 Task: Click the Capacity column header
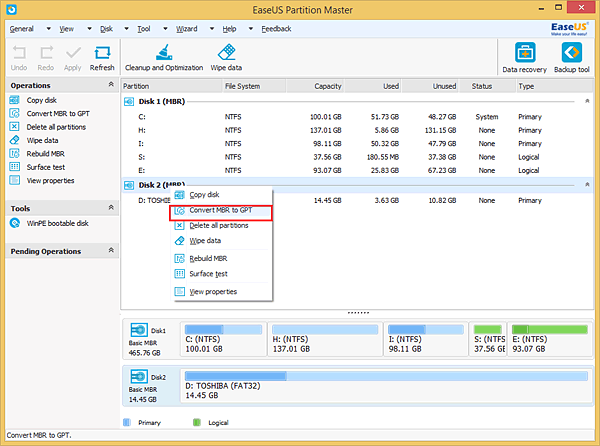click(328, 86)
